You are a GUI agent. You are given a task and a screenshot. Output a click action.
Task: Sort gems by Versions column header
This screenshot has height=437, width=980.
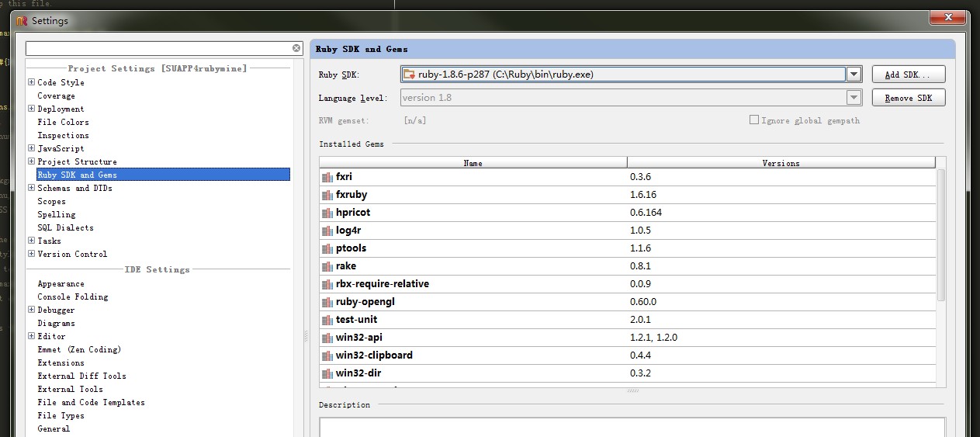tap(781, 163)
